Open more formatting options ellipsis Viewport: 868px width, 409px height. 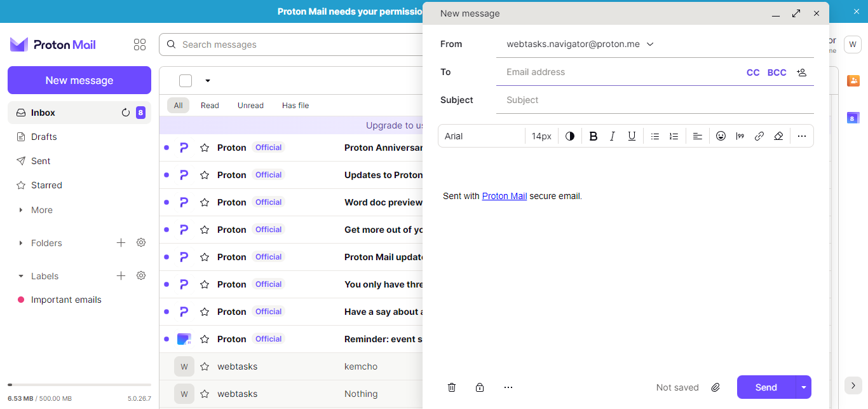coord(802,136)
